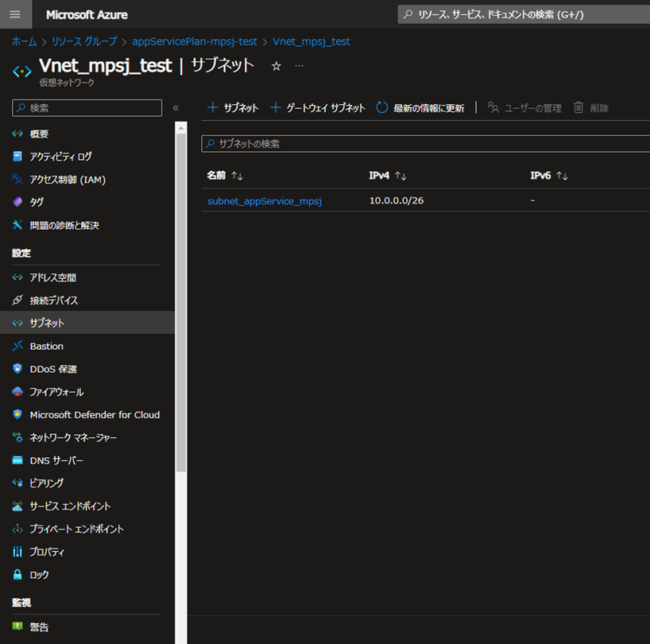Click 最新の情報に更新 refresh button
Viewport: 650px width, 644px height.
[x=420, y=108]
